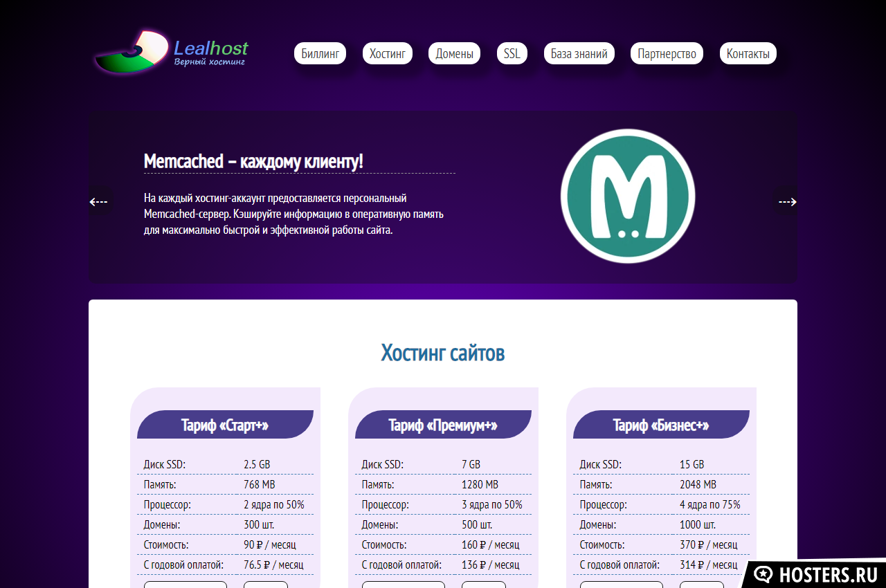Click the 300 шт. domains value
The image size is (886, 588).
259,524
